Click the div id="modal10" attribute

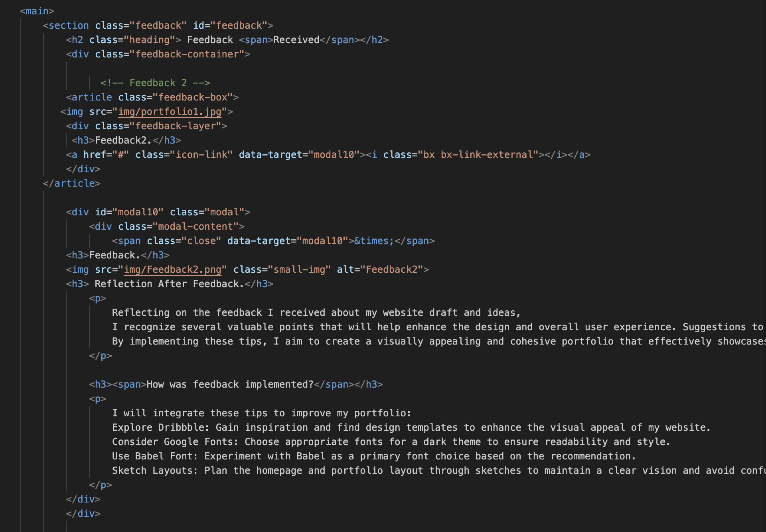129,212
